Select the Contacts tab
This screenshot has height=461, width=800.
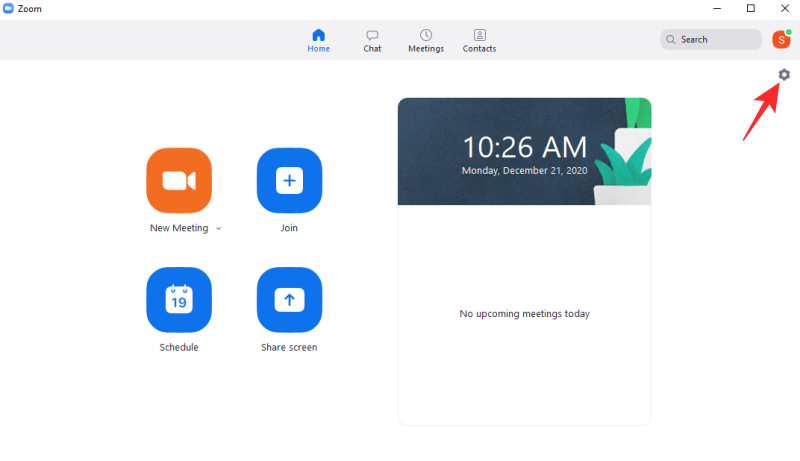tap(479, 40)
